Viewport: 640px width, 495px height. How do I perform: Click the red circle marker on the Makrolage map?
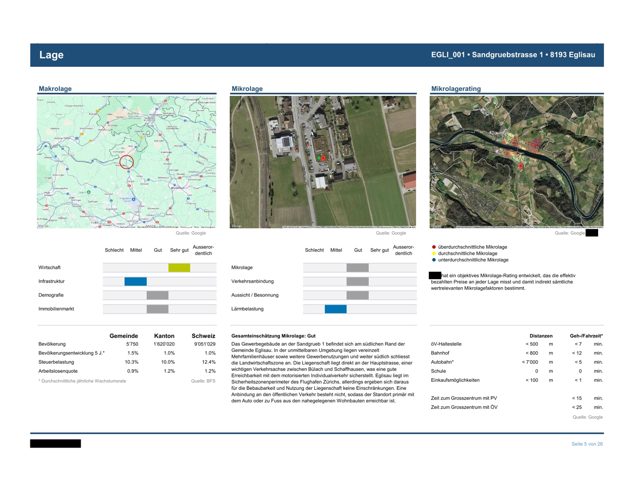point(127,162)
